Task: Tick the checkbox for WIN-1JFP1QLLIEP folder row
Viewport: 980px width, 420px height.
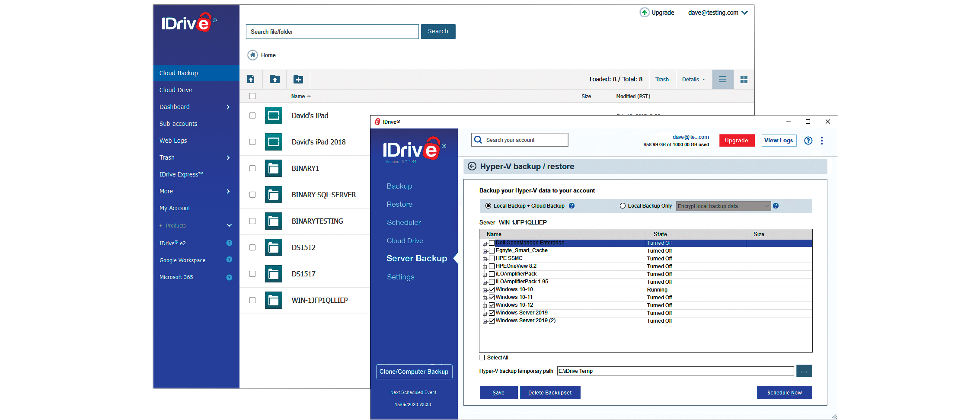Action: click(x=252, y=300)
